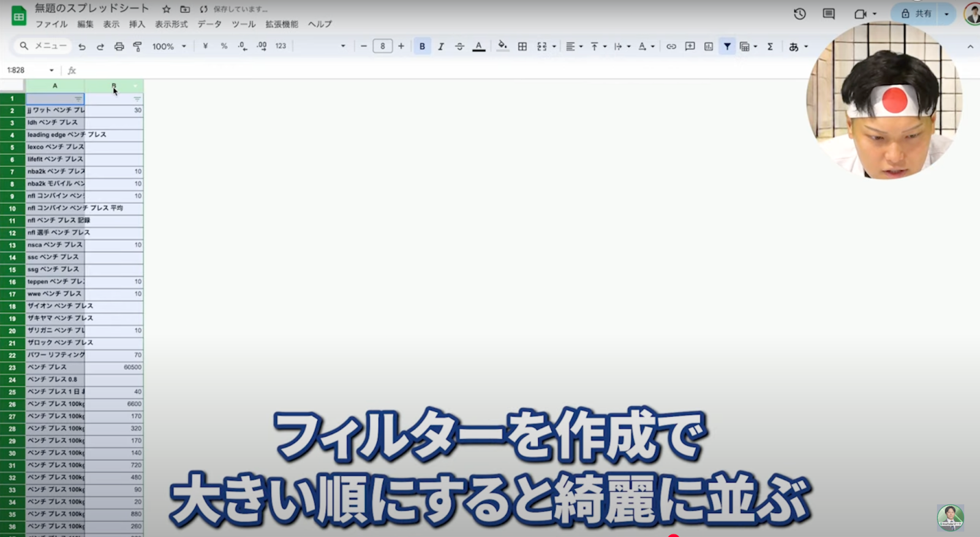Viewport: 980px width, 537px height.
Task: Click the move-to-folder icon beside the title
Action: pyautogui.click(x=185, y=9)
